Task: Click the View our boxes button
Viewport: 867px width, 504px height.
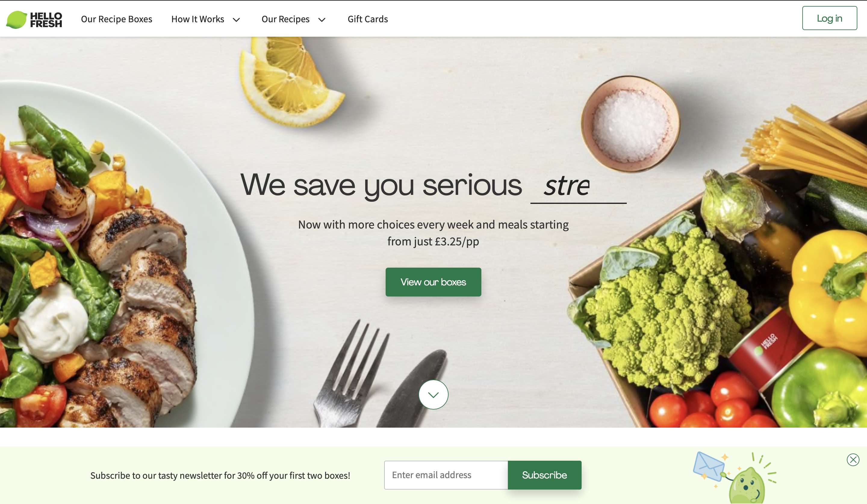Action: tap(433, 282)
